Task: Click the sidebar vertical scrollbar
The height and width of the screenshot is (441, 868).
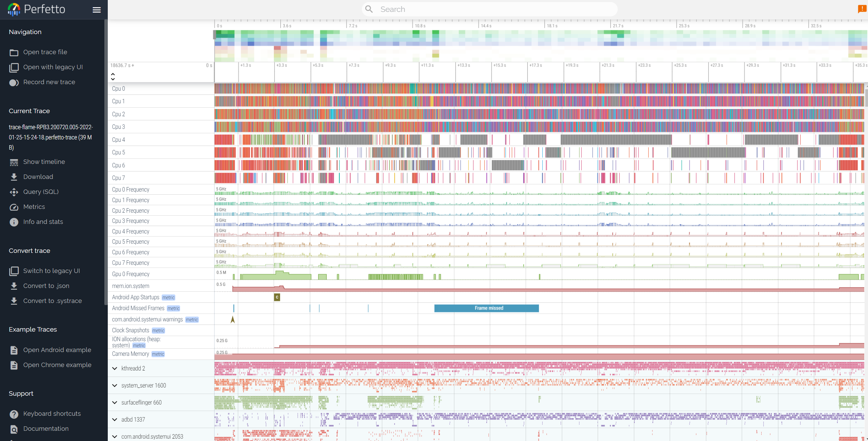Action: (106, 162)
